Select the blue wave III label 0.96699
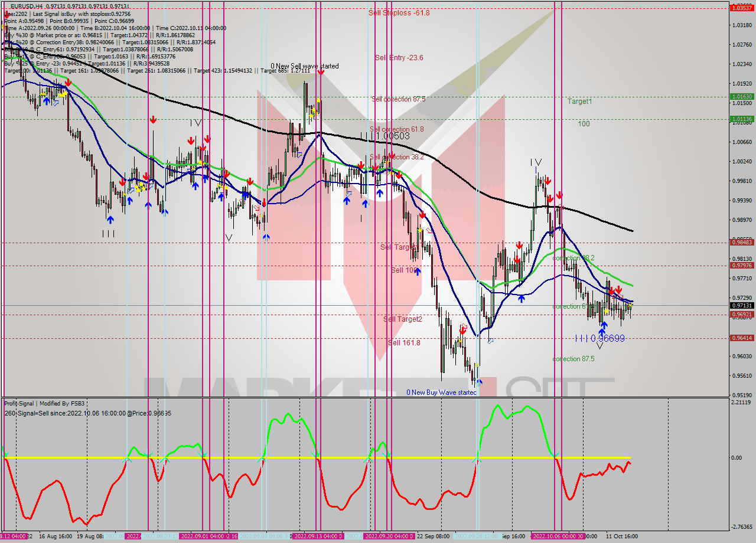Viewport: 756px width, 543px height. pyautogui.click(x=600, y=338)
